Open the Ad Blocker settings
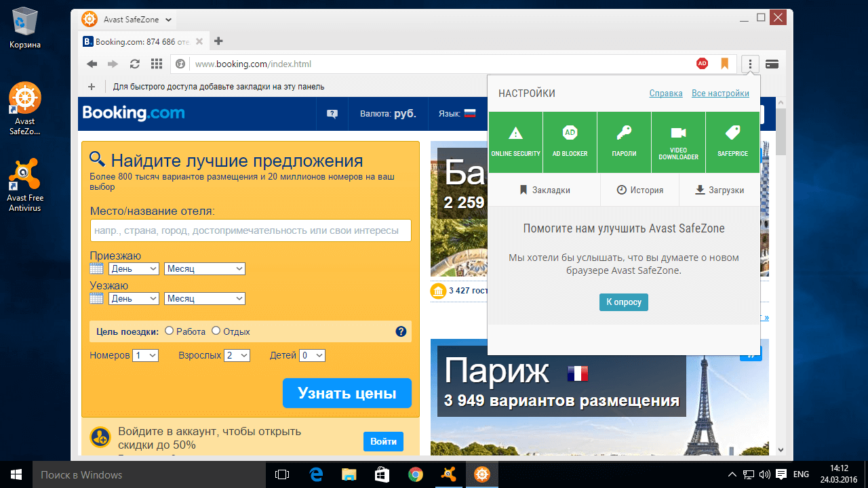868x488 pixels. pos(570,142)
